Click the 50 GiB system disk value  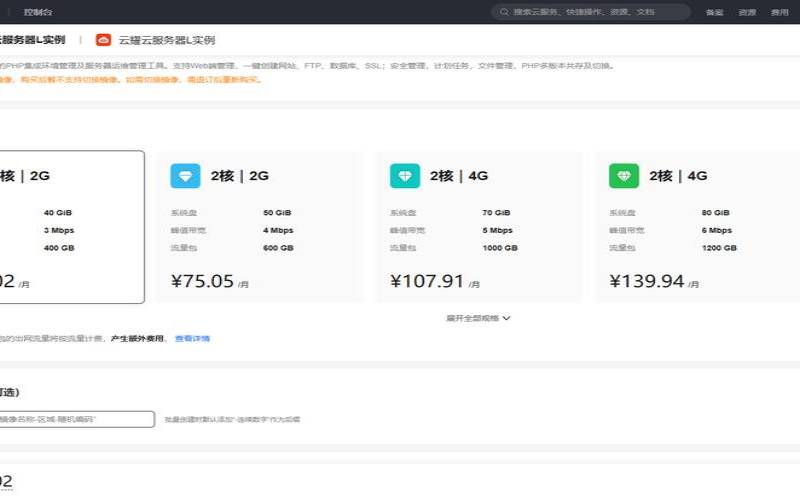[x=277, y=213]
